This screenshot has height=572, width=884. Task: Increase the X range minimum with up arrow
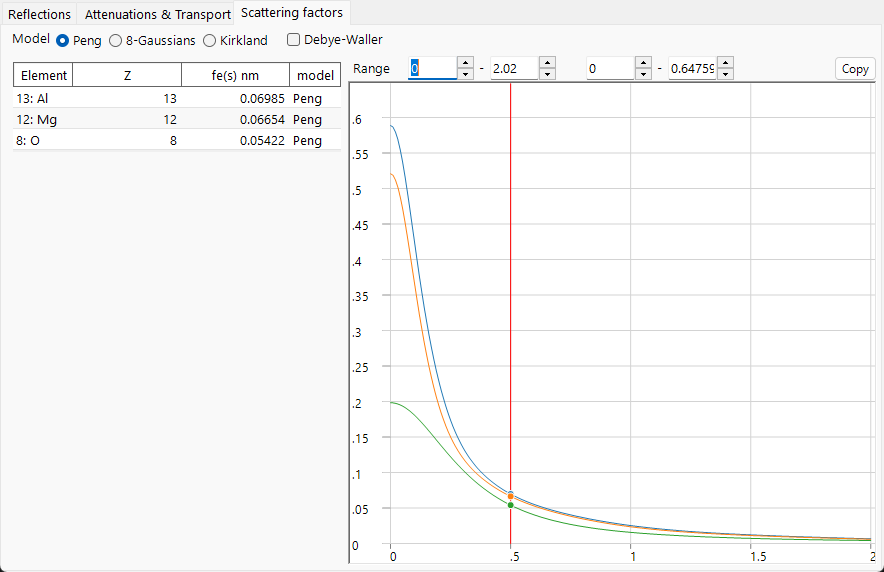pyautogui.click(x=465, y=63)
